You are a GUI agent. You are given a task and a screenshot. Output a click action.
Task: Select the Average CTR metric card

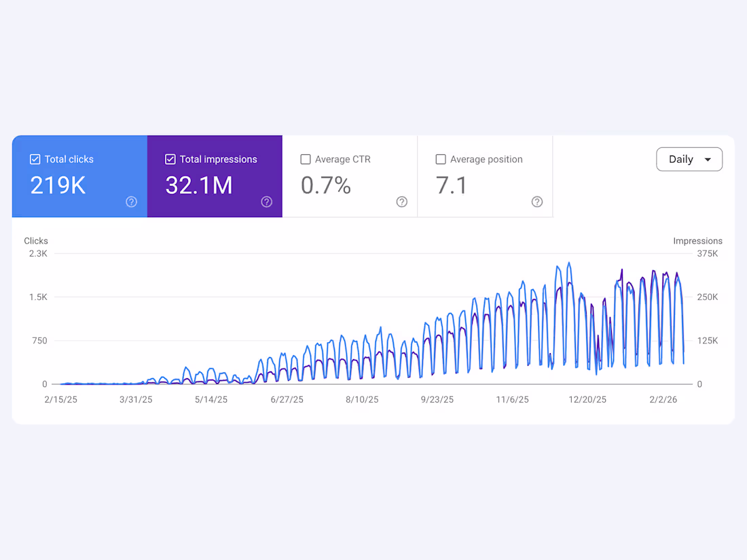[349, 176]
